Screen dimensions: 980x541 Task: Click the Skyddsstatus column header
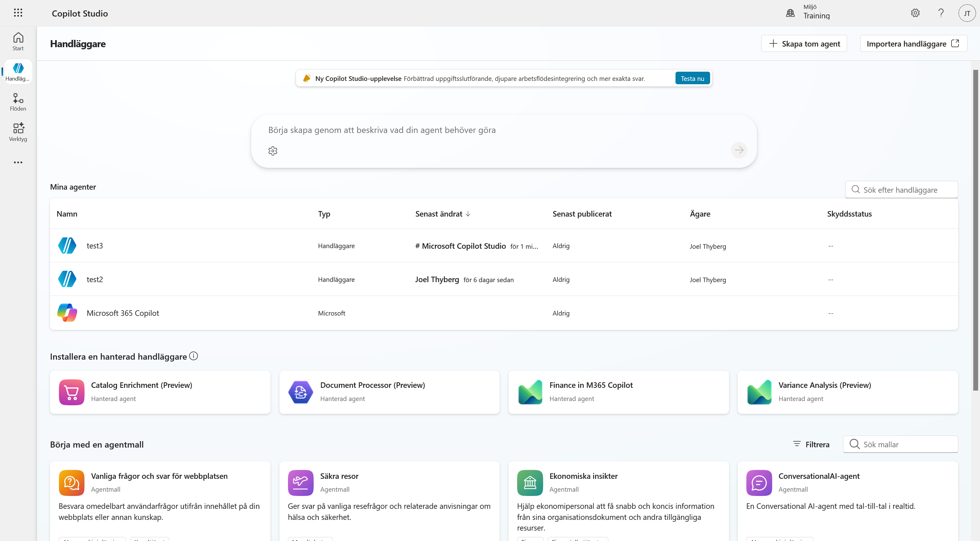tap(849, 214)
